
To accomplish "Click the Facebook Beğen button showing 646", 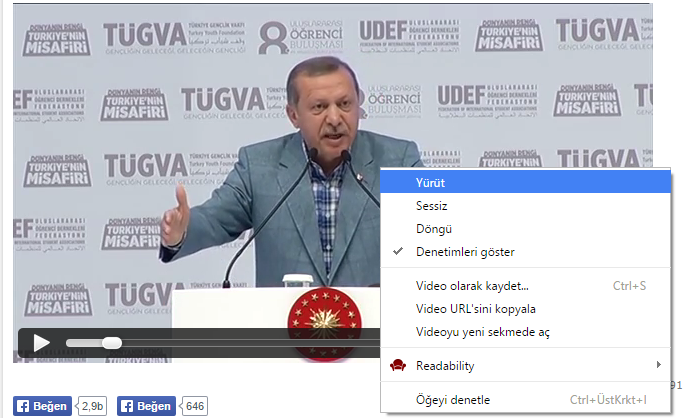I will click(146, 406).
